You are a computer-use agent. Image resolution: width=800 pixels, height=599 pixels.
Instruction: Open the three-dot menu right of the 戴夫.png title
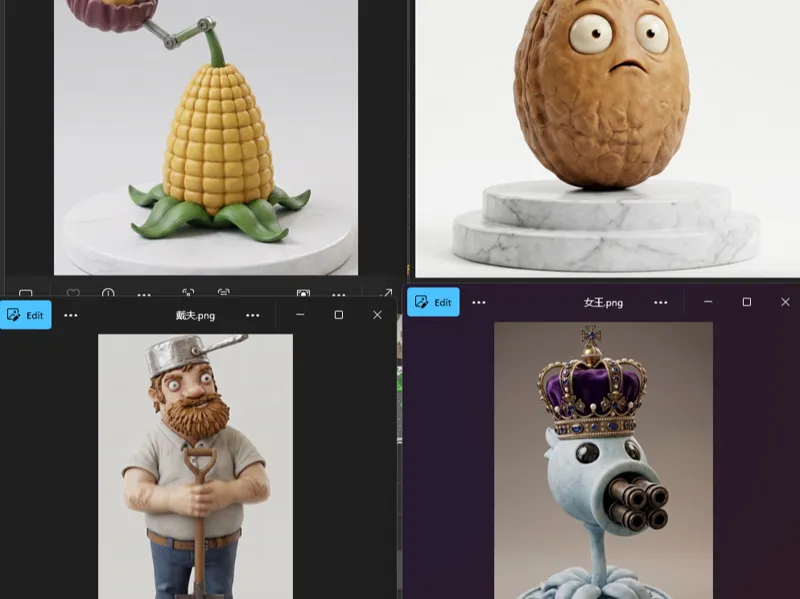click(x=253, y=315)
